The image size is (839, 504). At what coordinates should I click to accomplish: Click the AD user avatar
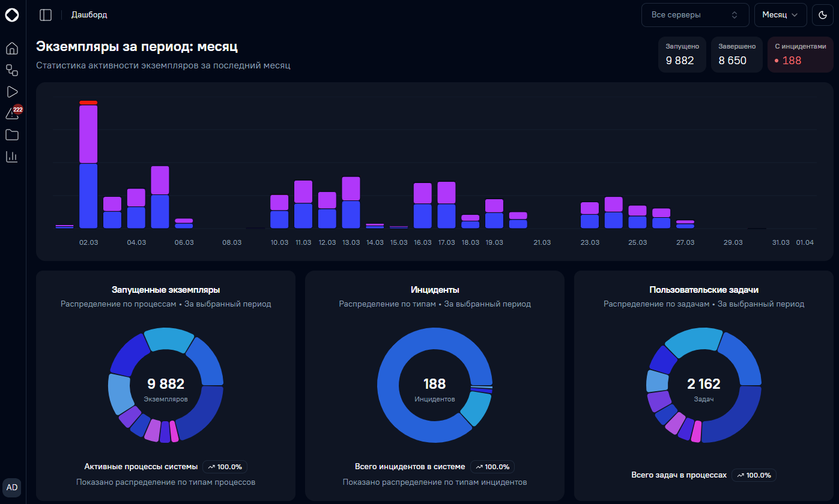coord(12,487)
